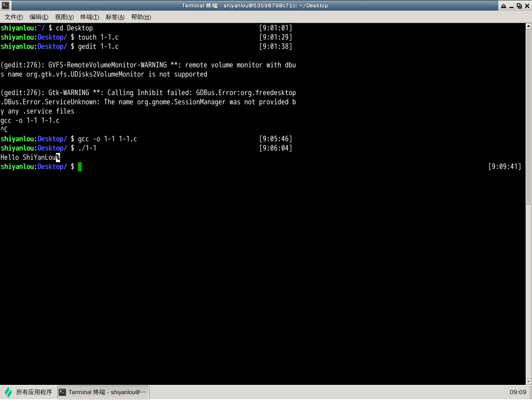Click the vertical scrollbar thumb

pyautogui.click(x=529, y=116)
